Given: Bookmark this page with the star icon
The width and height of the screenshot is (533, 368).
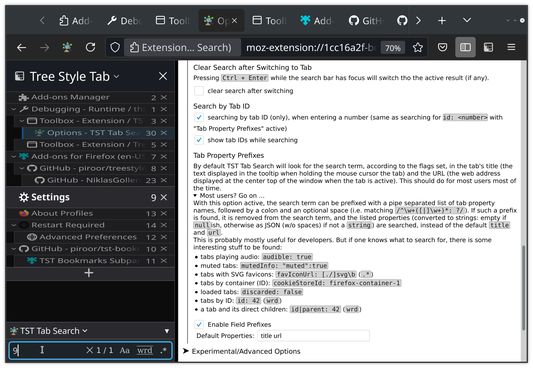Looking at the screenshot, I should coord(418,48).
